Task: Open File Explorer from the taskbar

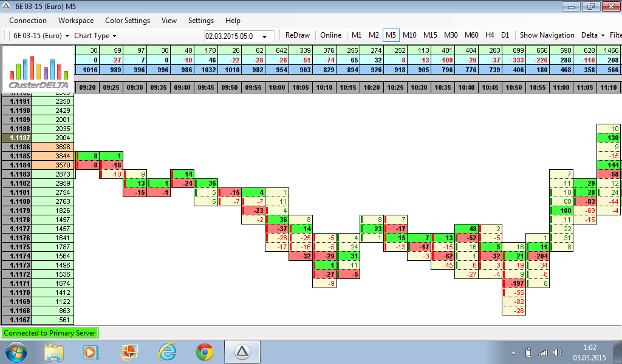Action: 54,352
